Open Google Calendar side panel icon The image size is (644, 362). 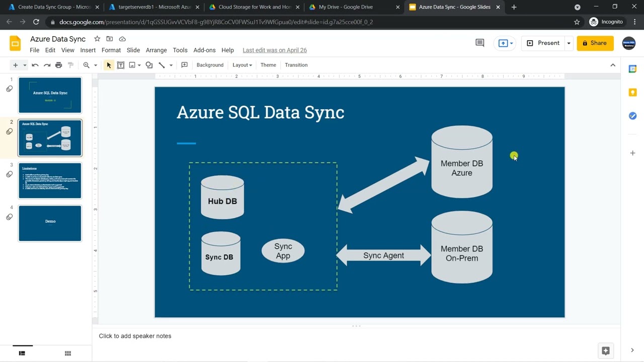tap(633, 69)
